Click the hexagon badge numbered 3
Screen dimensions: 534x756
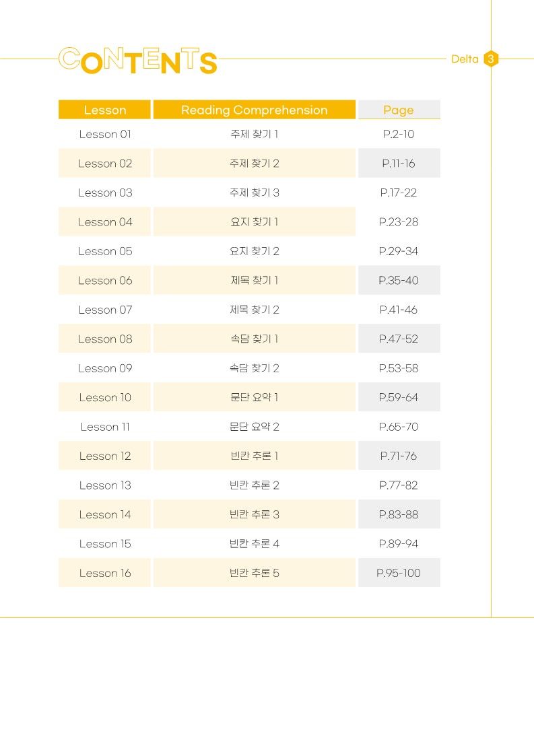[x=491, y=59]
